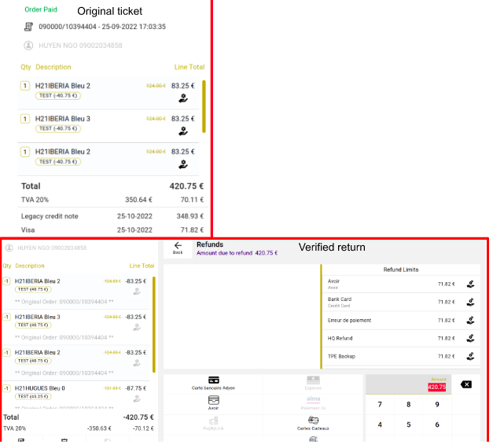This screenshot has width=493, height=448.
Task: Choose alma Paiement 3x option
Action: (x=313, y=402)
